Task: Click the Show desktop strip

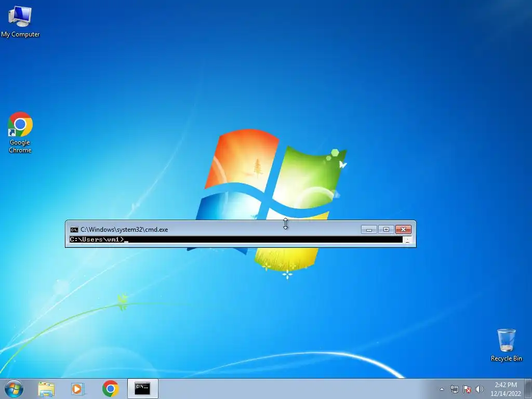Action: pos(528,389)
